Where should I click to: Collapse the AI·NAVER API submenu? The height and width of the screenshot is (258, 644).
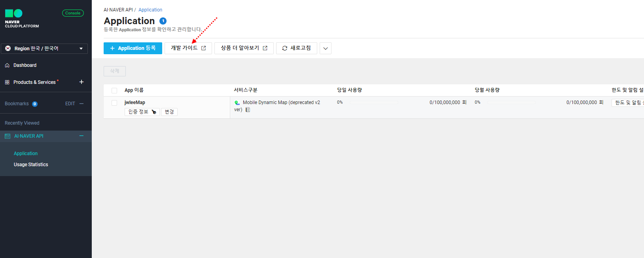[81, 136]
